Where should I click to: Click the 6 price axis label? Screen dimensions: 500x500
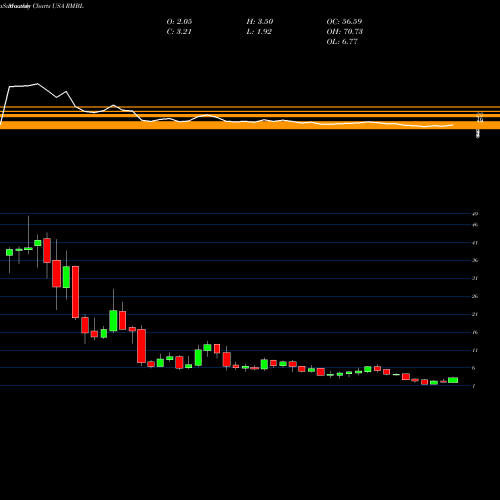[x=474, y=368]
